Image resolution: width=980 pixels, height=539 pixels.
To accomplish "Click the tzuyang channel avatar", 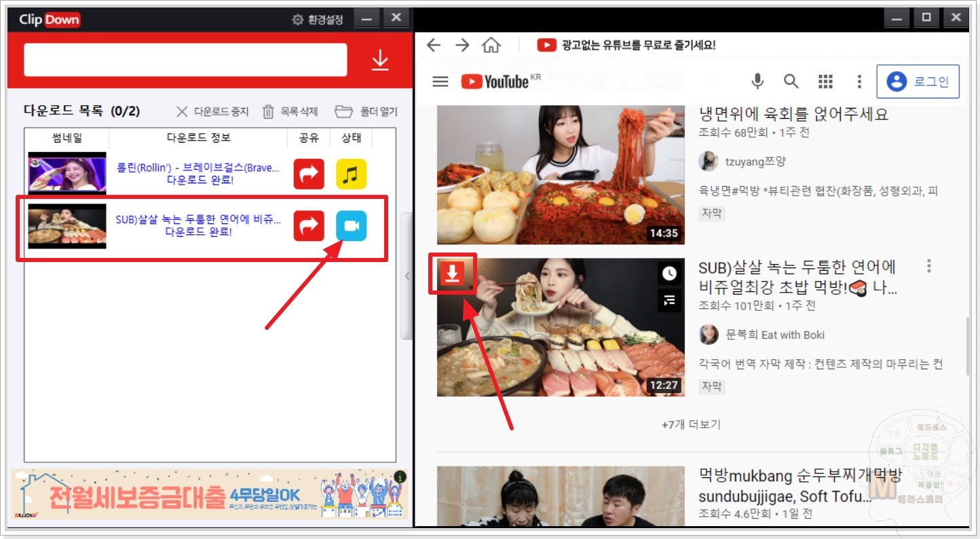I will [x=709, y=161].
